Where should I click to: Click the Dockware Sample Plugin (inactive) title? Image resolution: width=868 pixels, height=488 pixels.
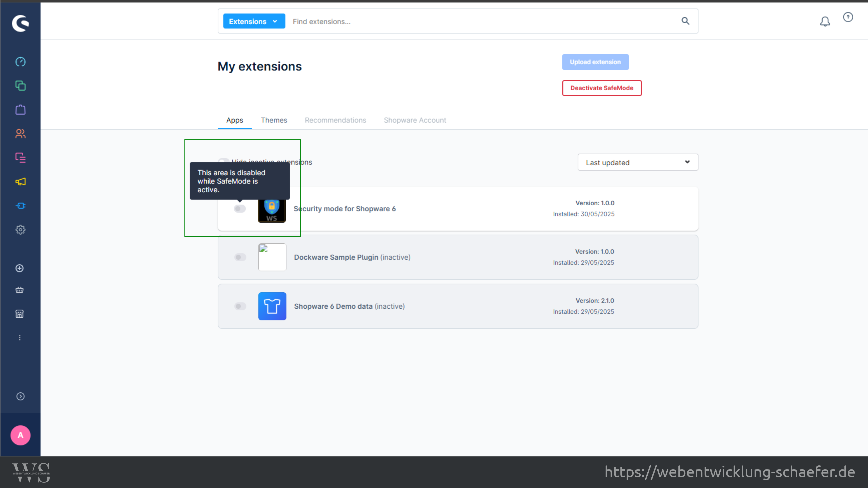[352, 257]
